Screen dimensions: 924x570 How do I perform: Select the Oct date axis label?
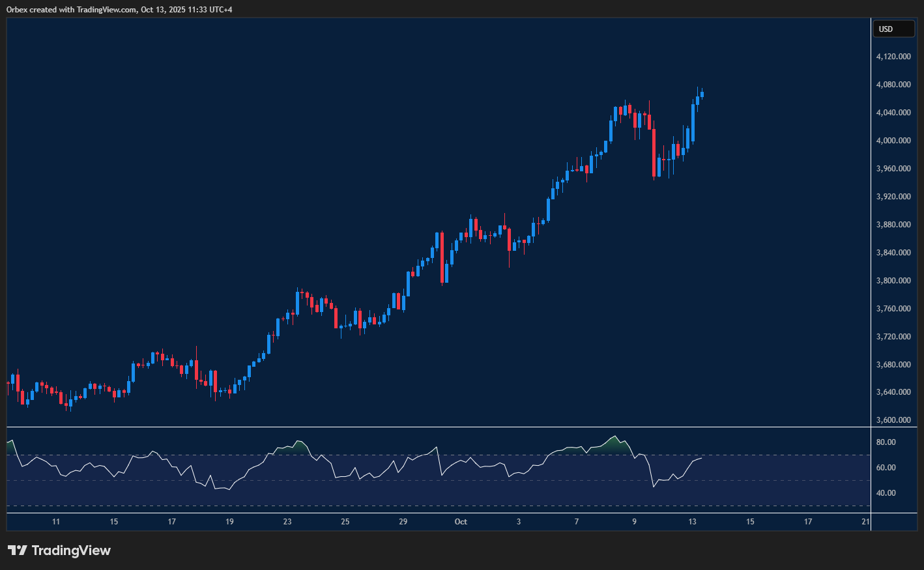[x=461, y=522]
